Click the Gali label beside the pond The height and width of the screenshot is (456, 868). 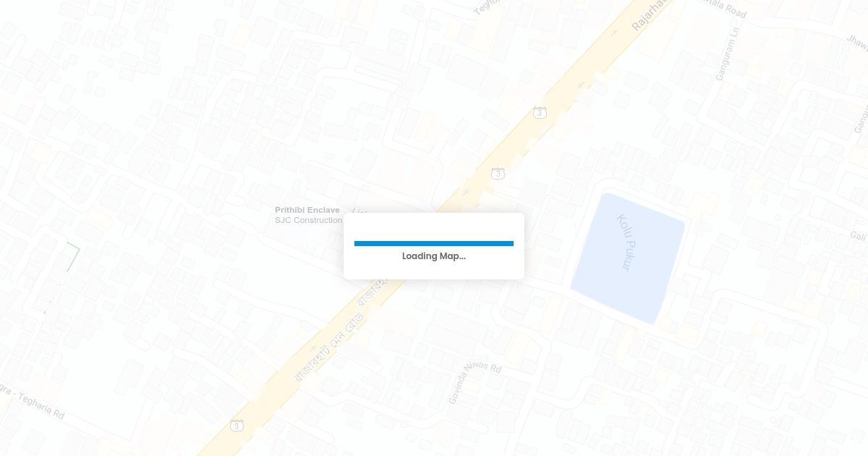(858, 236)
